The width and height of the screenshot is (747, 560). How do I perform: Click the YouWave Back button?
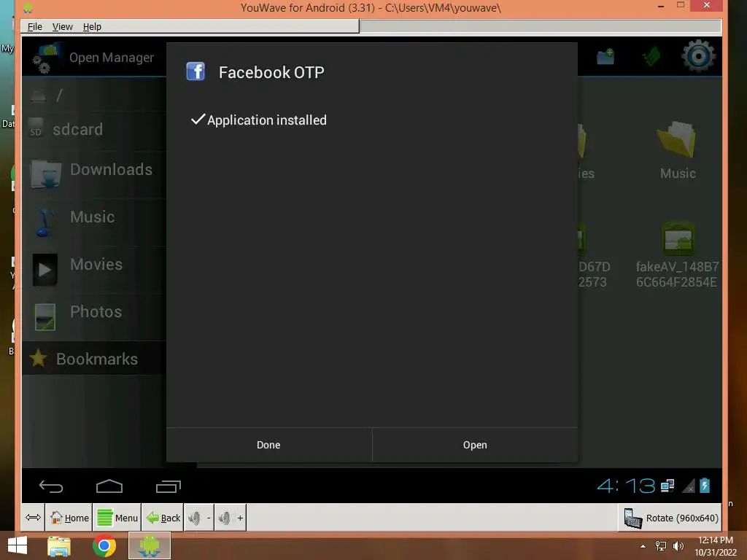(x=163, y=518)
